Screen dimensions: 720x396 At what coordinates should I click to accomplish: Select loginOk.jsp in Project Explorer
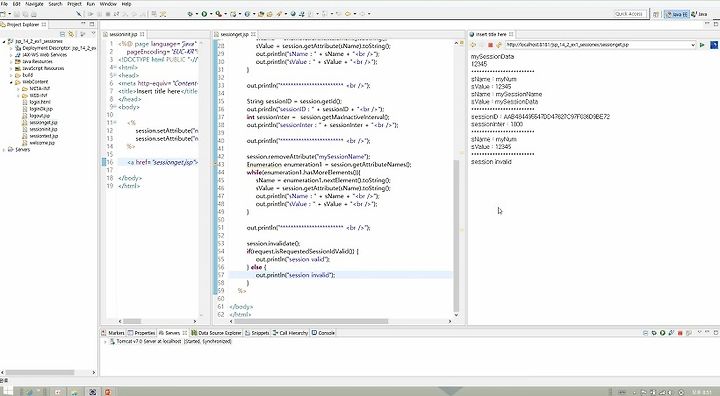click(41, 109)
